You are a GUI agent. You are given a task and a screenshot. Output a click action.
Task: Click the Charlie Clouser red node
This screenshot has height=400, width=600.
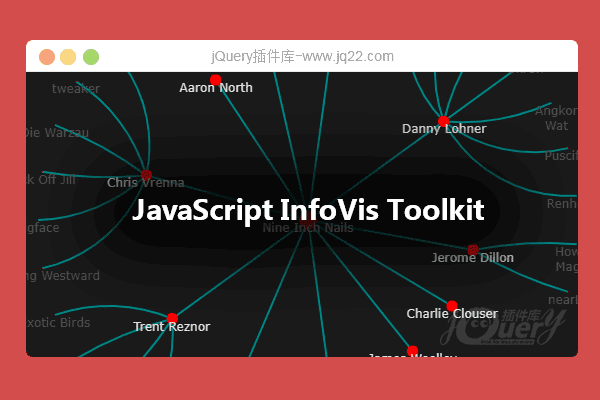click(x=452, y=306)
